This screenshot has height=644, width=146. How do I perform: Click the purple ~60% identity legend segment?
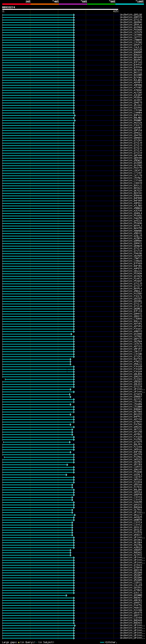point(73,4)
